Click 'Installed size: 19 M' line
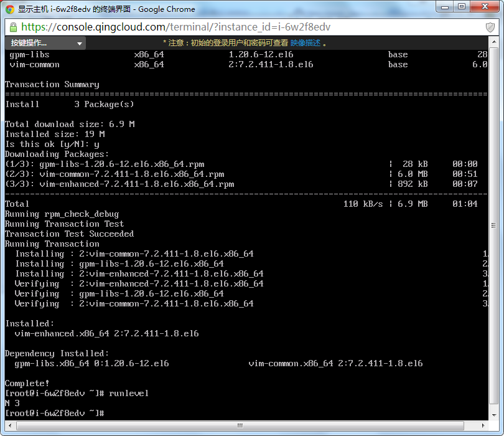 55,134
